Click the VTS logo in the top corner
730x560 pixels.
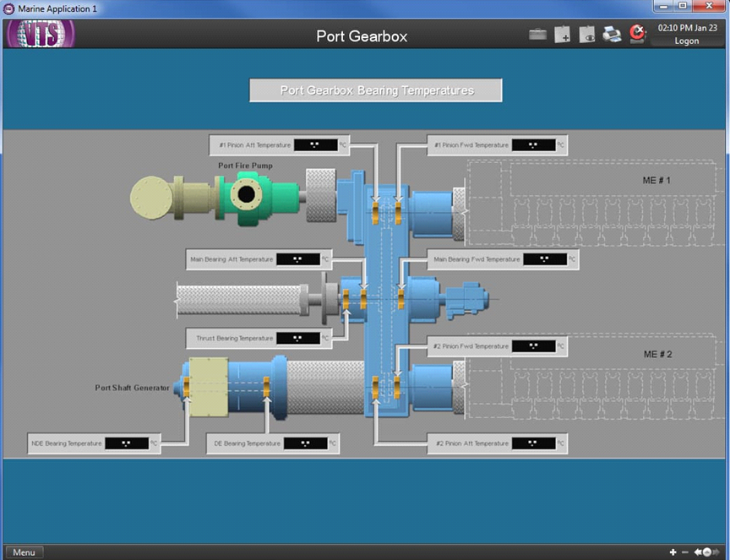39,34
